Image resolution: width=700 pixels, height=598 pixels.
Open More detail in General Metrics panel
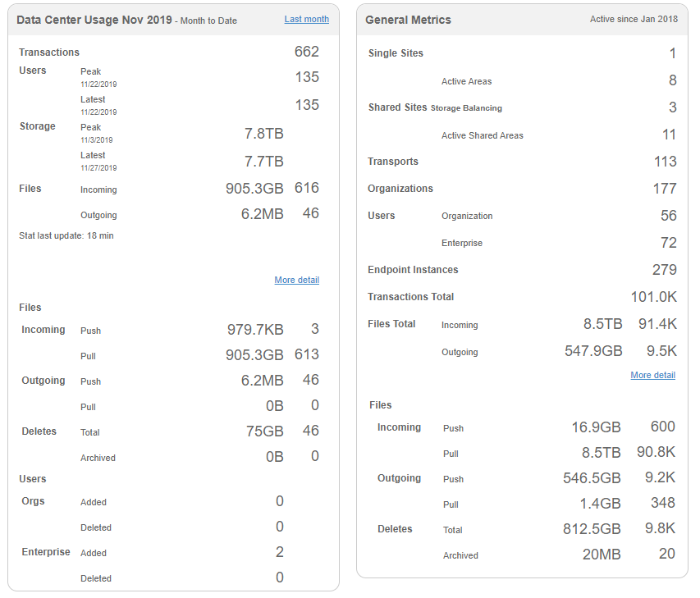(652, 376)
